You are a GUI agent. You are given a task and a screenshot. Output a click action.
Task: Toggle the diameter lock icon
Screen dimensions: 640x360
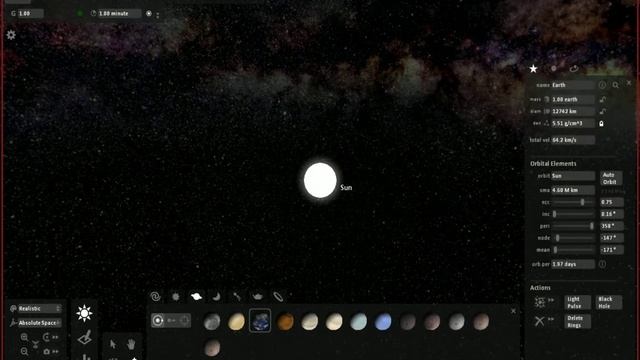click(x=602, y=111)
